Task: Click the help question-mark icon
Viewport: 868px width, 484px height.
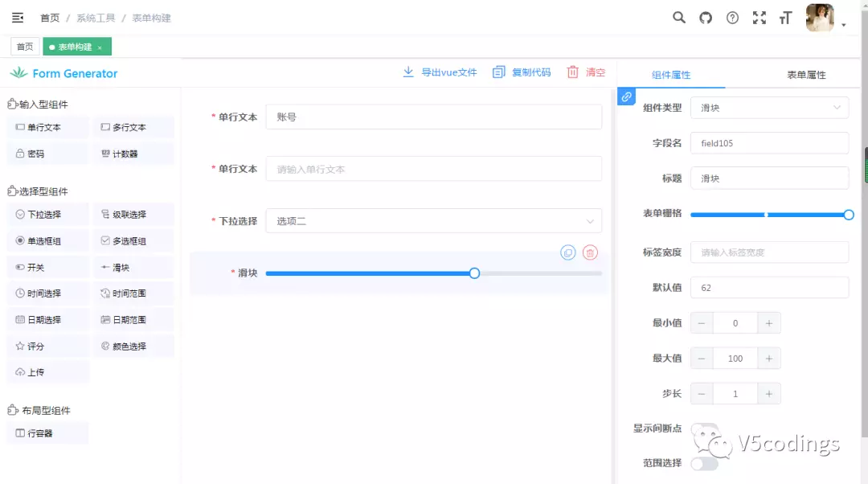Action: click(732, 17)
